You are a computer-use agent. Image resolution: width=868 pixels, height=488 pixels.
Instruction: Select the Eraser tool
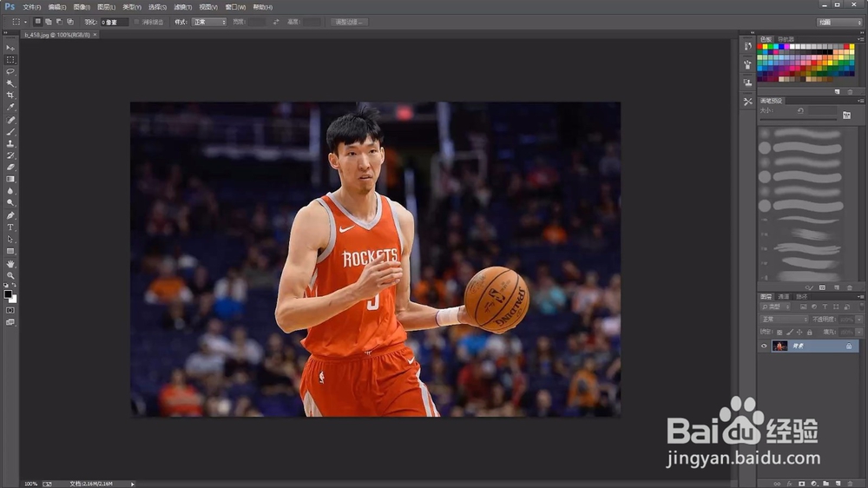[10, 168]
